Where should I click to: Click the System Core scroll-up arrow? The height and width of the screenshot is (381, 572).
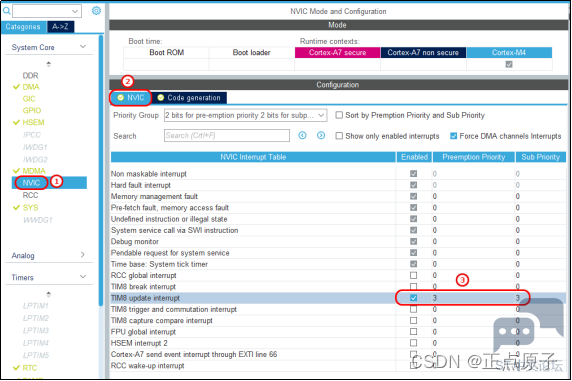tap(49, 64)
